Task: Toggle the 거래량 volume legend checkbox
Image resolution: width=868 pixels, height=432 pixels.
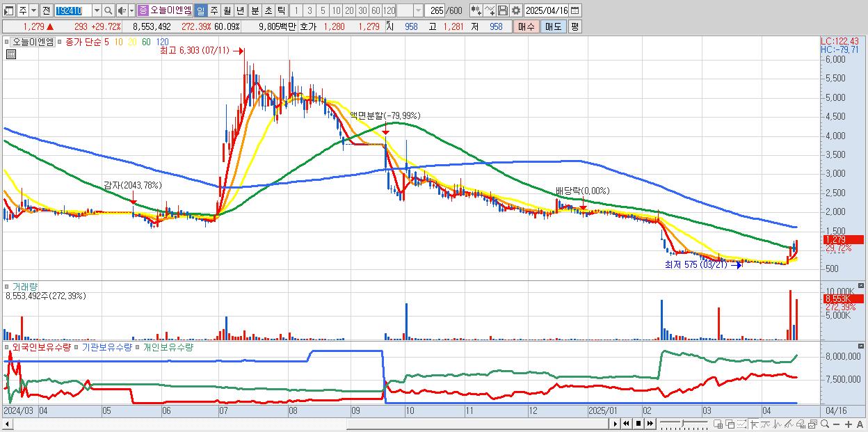Action: pyautogui.click(x=8, y=286)
